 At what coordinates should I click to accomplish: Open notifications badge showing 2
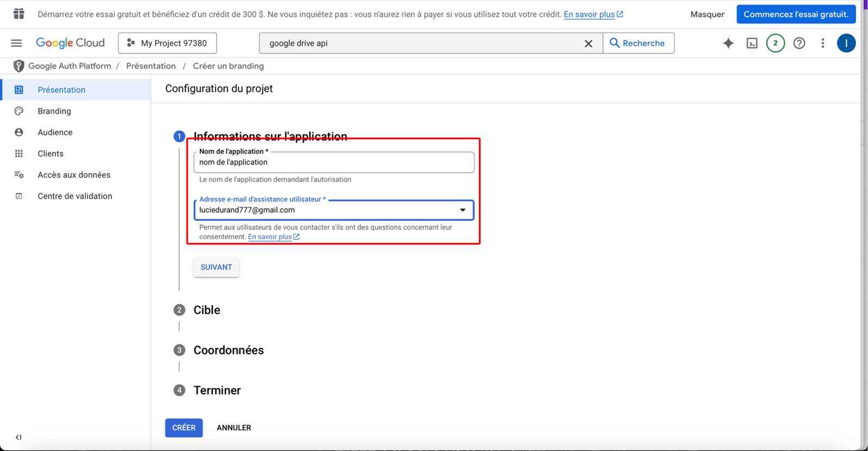pyautogui.click(x=775, y=43)
